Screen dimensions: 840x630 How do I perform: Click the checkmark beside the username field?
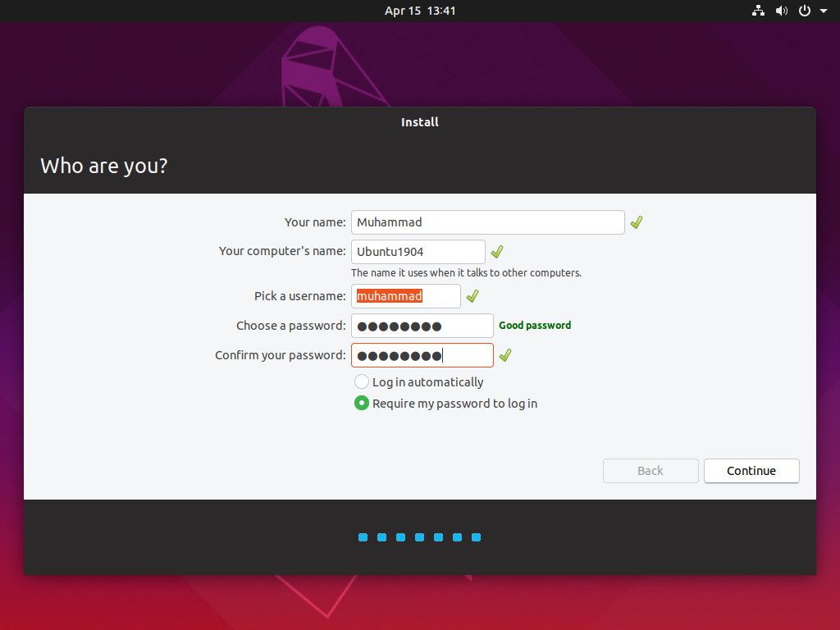[x=472, y=296]
